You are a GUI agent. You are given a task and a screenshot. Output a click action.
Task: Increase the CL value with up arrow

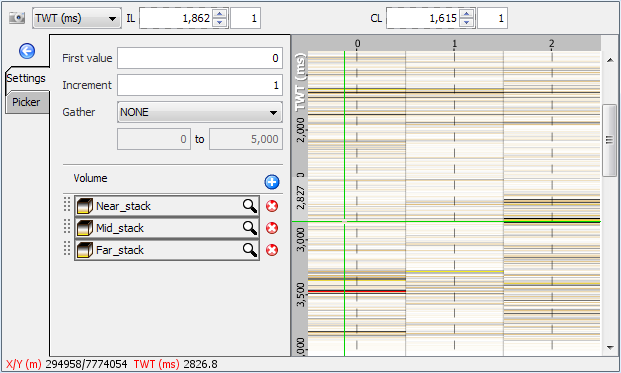click(x=467, y=14)
